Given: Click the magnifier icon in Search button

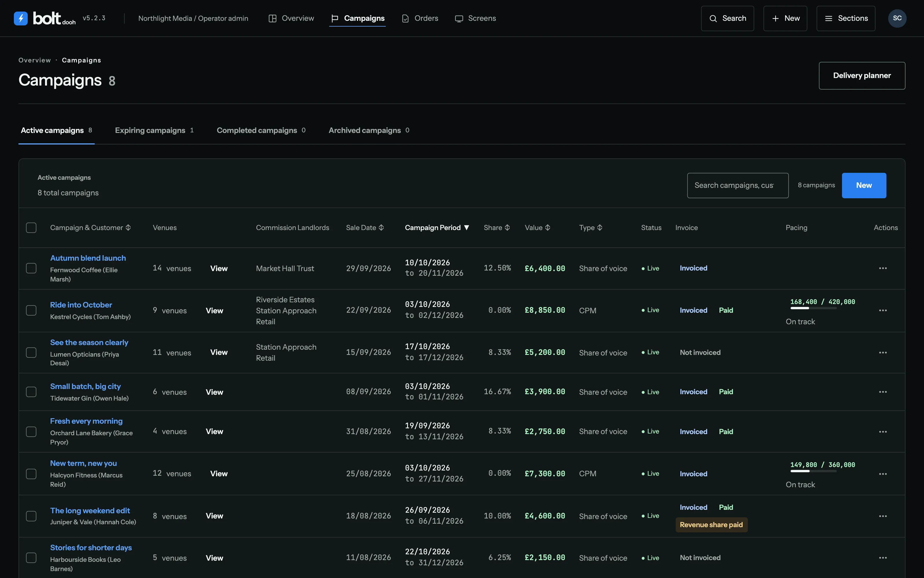Looking at the screenshot, I should click(x=713, y=18).
